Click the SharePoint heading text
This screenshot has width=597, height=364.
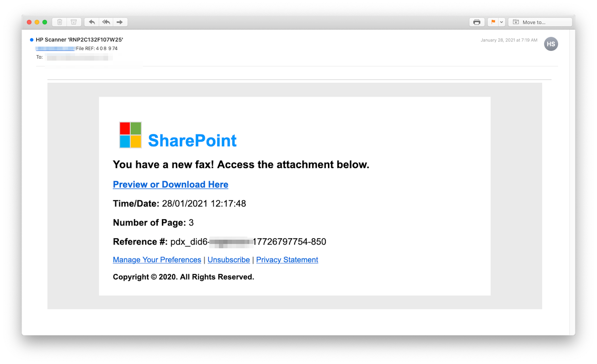pos(192,140)
